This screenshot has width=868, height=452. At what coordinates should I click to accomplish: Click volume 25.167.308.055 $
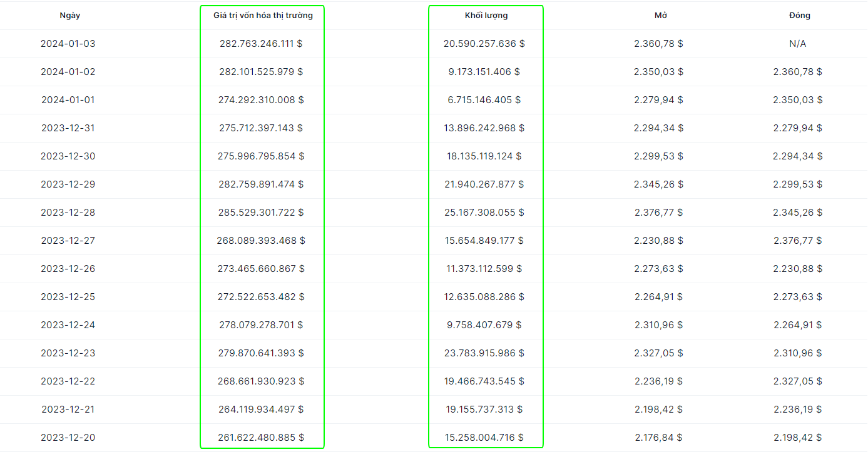pyautogui.click(x=484, y=213)
